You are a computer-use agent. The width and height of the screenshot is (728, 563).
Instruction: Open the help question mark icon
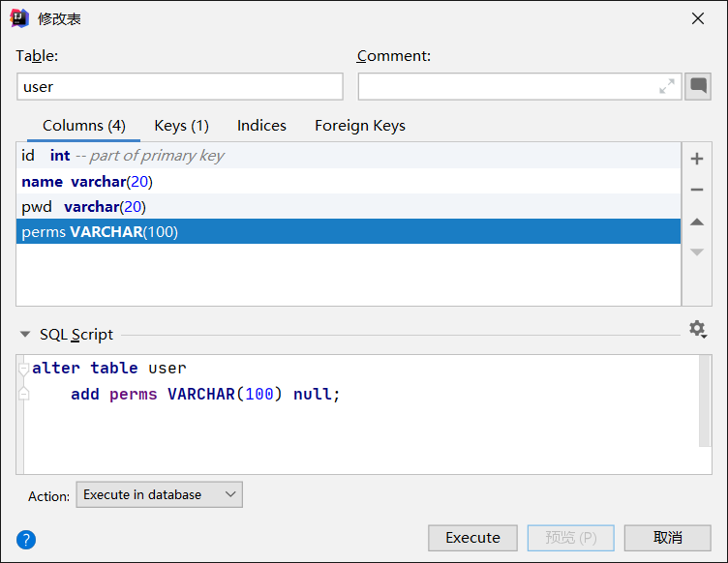pos(26,539)
